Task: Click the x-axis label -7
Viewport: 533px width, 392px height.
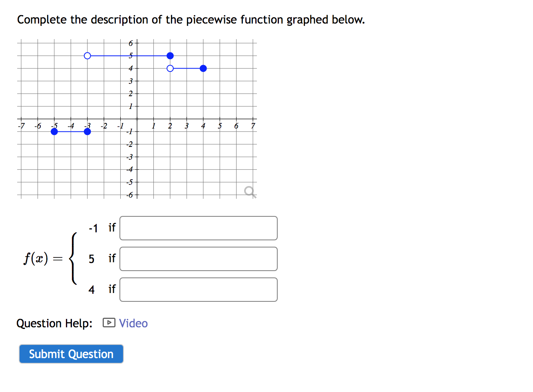Action: (x=21, y=126)
